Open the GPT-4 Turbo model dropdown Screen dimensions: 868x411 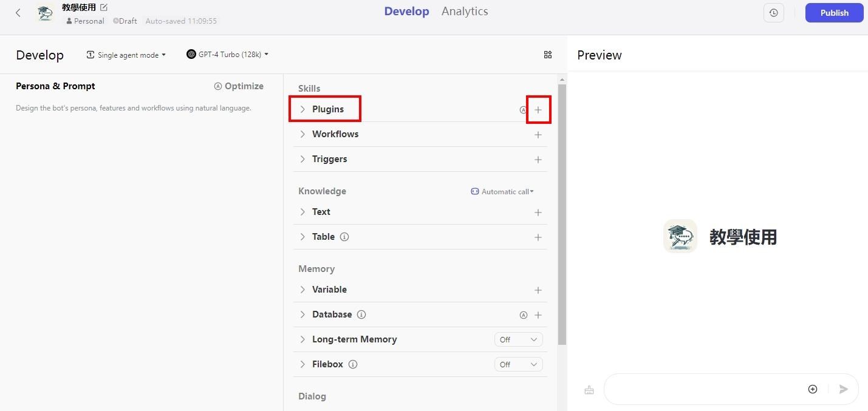(x=228, y=55)
